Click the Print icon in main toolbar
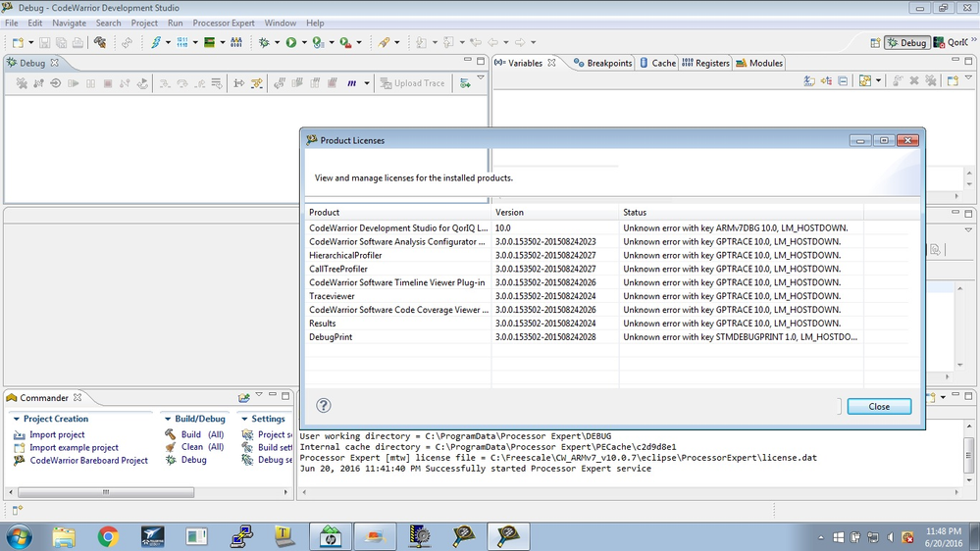Screen dimensions: 980x551 pos(77,42)
